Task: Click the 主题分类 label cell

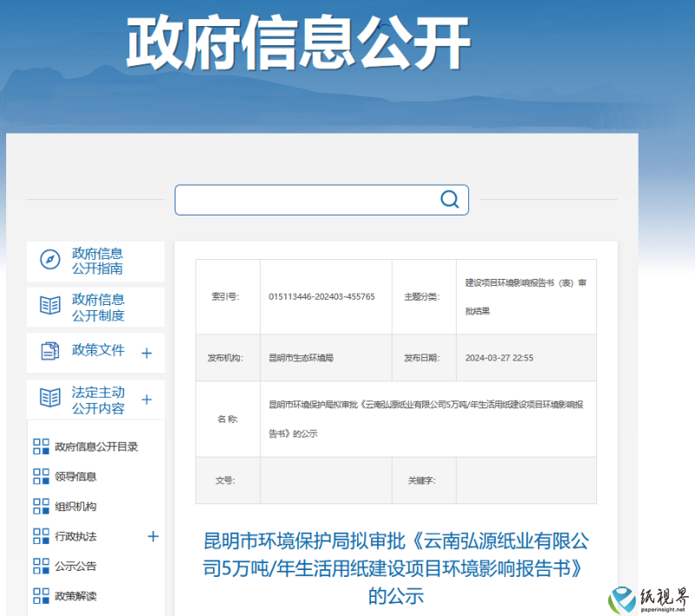Action: click(x=424, y=296)
